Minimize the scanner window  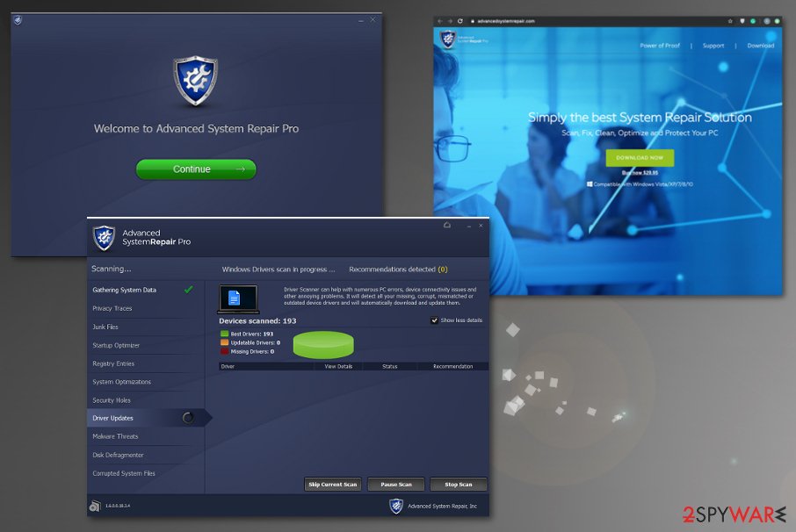468,226
